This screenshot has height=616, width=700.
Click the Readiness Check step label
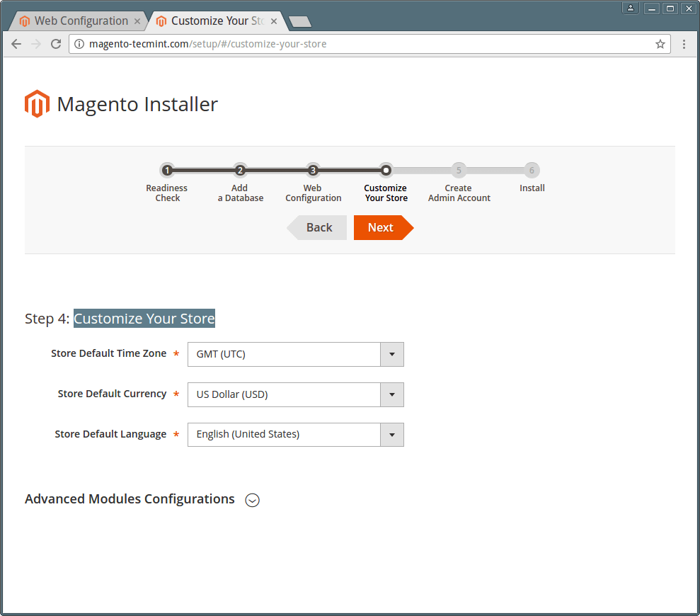[x=167, y=193]
